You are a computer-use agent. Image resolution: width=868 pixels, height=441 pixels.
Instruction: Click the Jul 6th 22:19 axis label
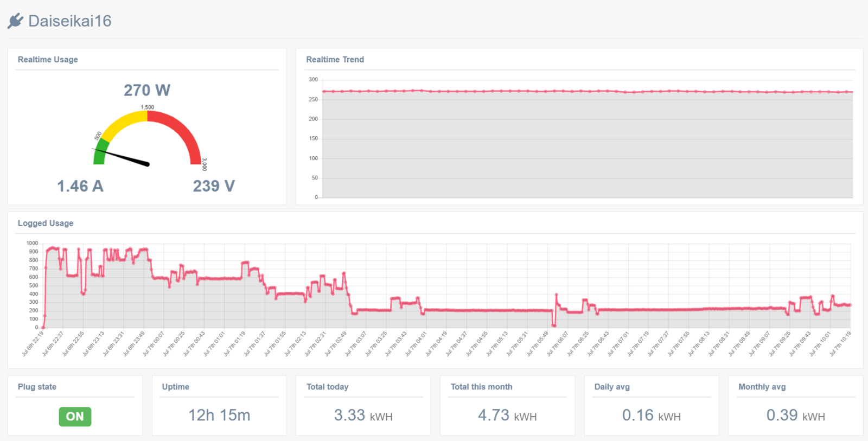coord(33,344)
